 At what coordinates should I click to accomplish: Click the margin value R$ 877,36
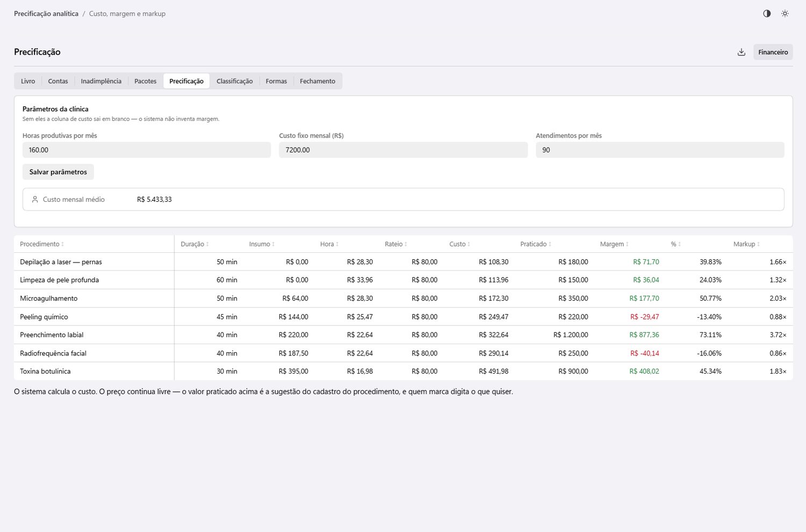(644, 334)
